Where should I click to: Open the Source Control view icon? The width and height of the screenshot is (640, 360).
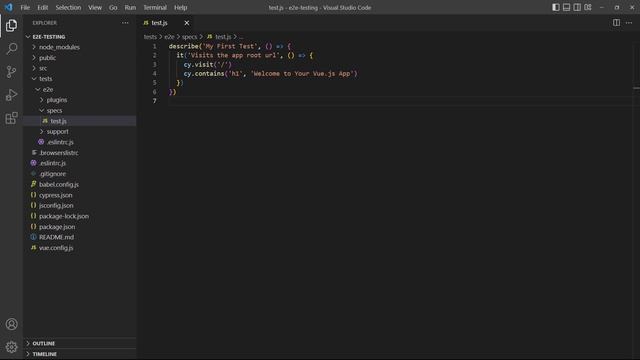11,72
